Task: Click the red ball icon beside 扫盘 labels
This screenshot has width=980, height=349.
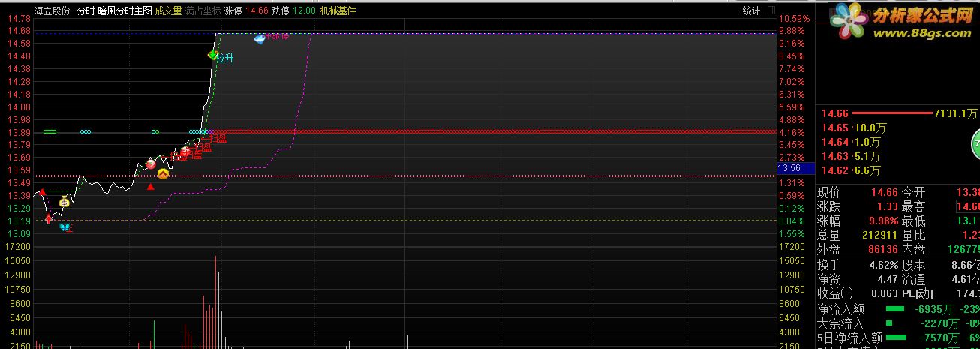Action: [185, 152]
